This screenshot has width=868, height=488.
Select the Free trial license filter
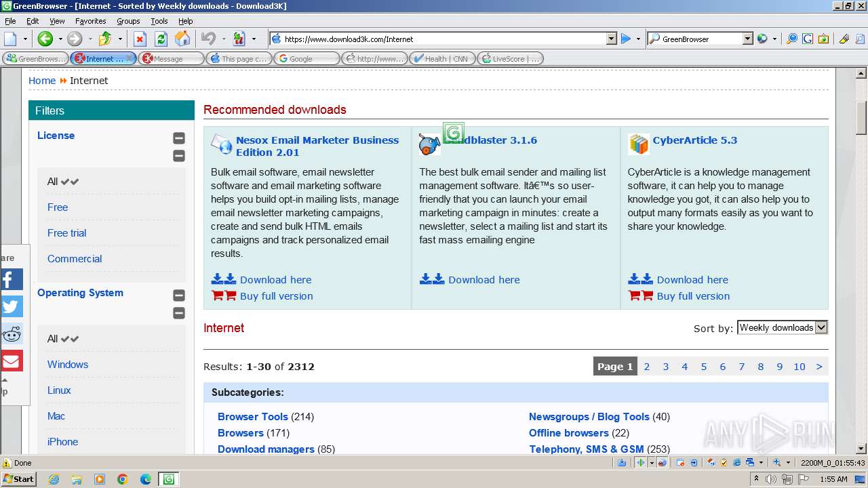67,233
